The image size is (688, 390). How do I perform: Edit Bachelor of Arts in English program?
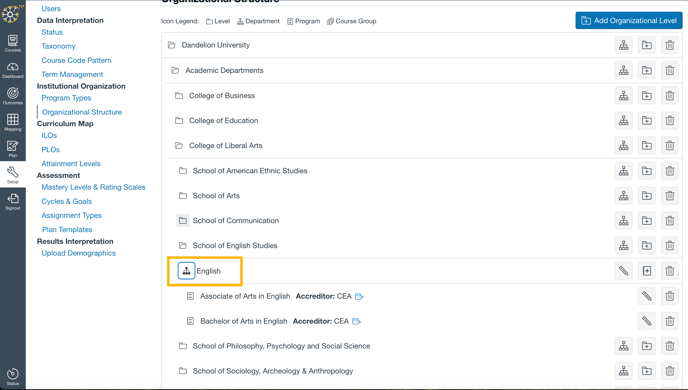646,321
